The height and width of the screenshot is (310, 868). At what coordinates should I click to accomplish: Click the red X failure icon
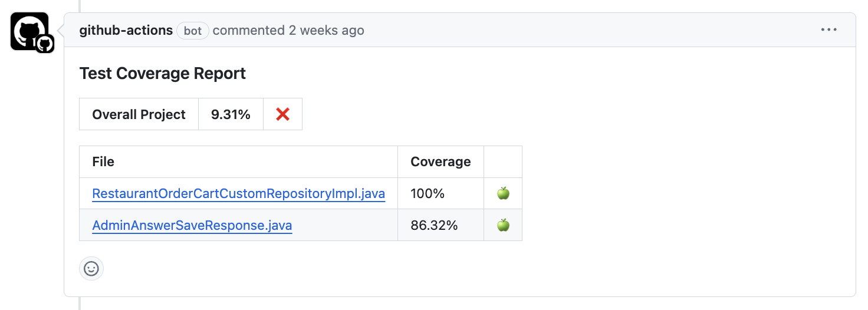(x=282, y=114)
